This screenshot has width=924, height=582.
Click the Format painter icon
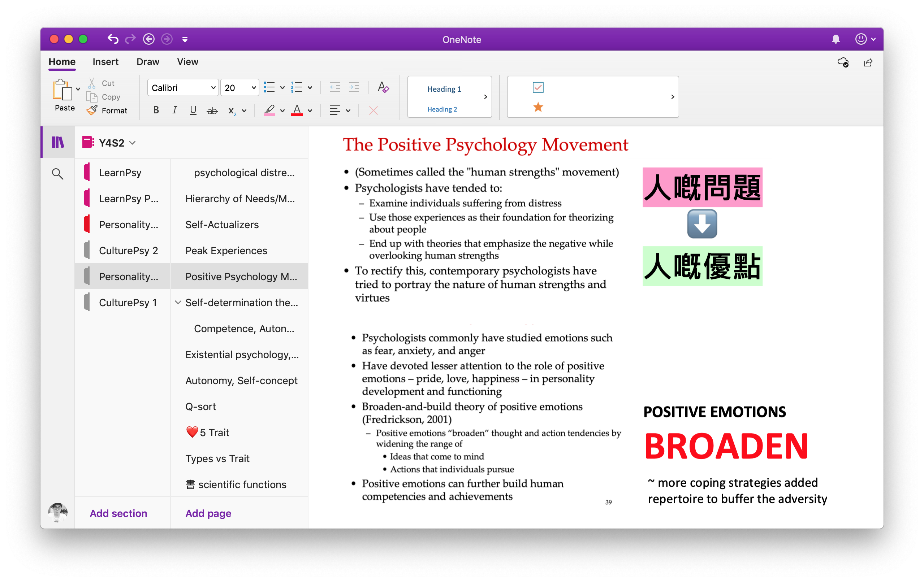point(92,110)
